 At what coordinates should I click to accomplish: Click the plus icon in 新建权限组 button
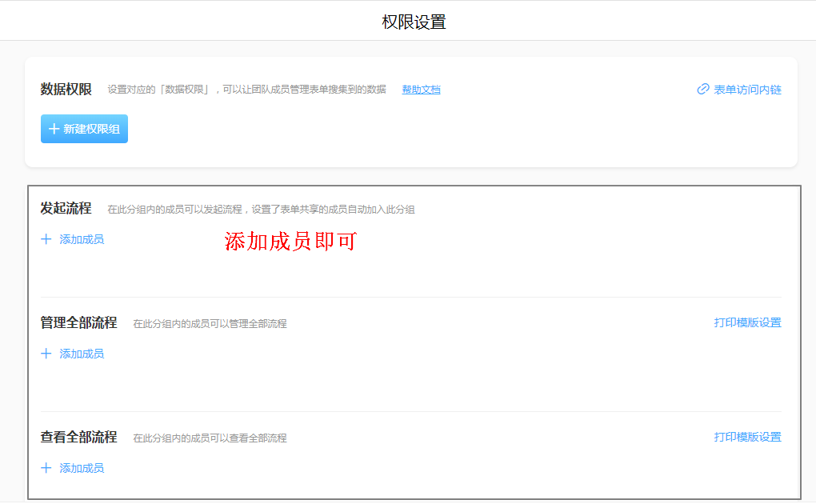[x=54, y=129]
